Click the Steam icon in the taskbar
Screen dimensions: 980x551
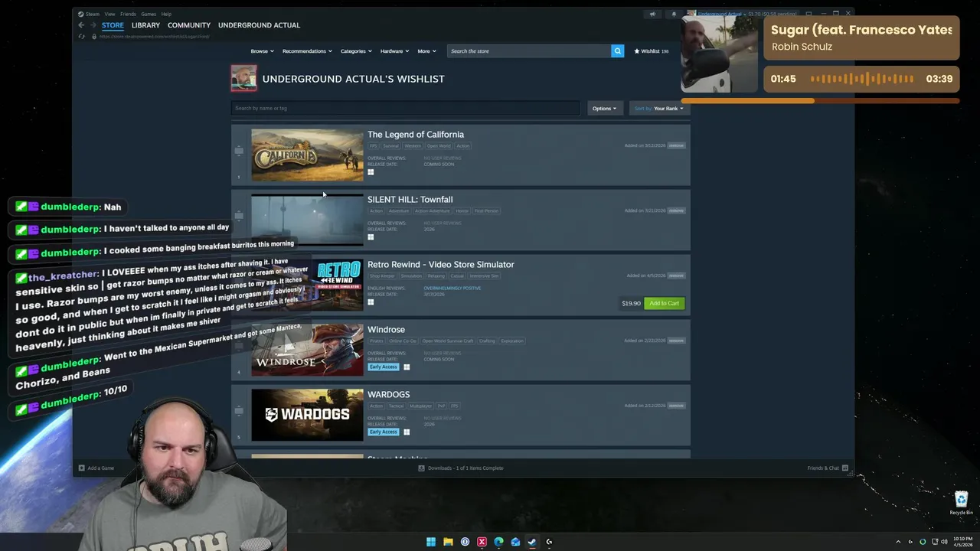pyautogui.click(x=532, y=542)
